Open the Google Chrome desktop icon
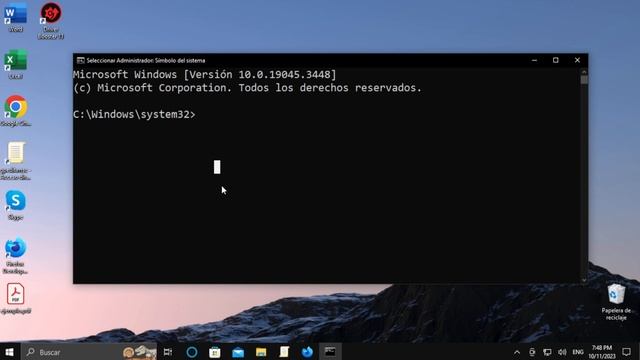 click(16, 111)
